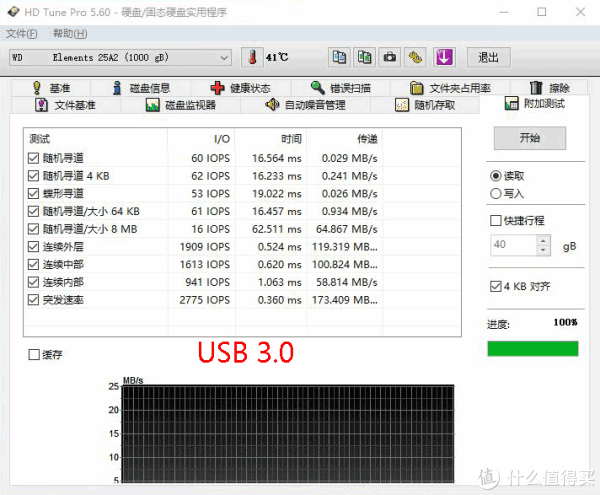Enable the 缓存 cache checkbox
Viewport: 600px width, 495px height.
[x=34, y=355]
